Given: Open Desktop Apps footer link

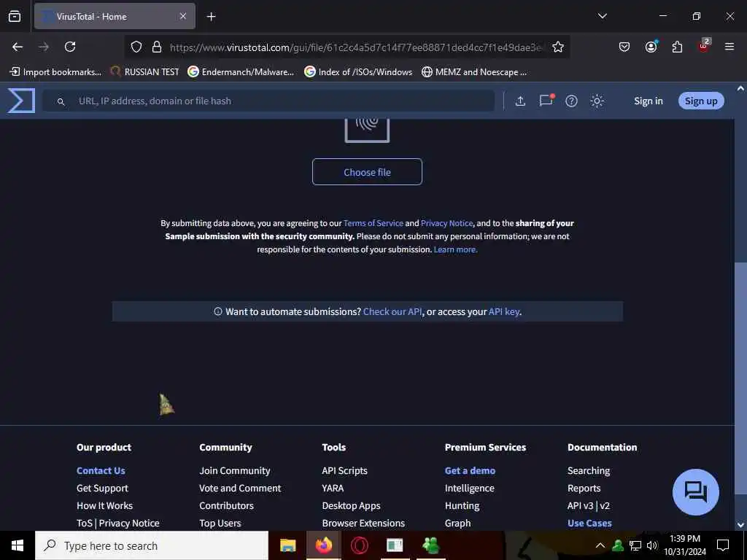Looking at the screenshot, I should coord(351,506).
